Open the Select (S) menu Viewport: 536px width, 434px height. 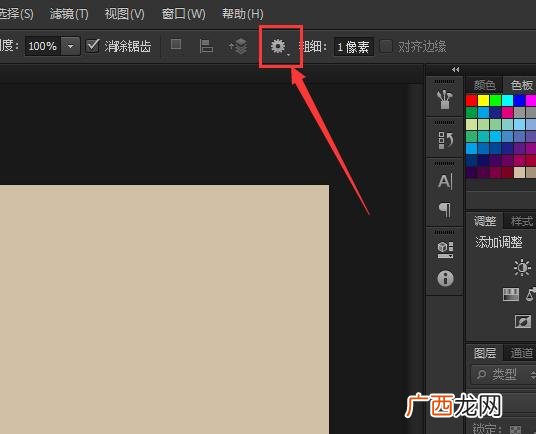[x=16, y=14]
